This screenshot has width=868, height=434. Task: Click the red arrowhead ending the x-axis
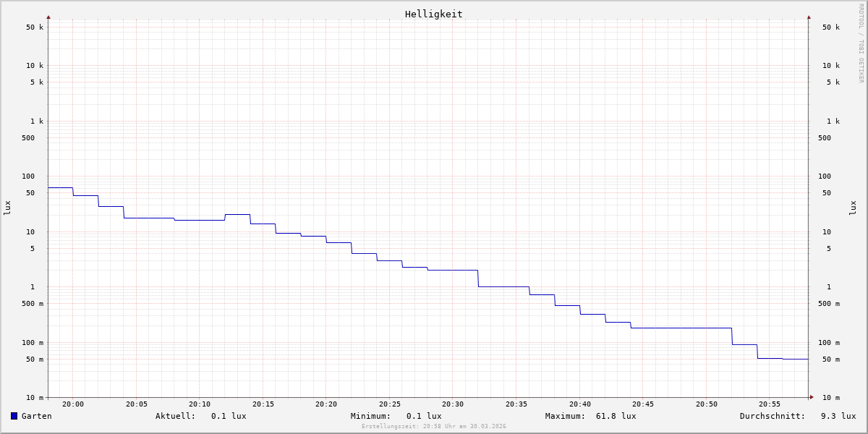point(812,397)
